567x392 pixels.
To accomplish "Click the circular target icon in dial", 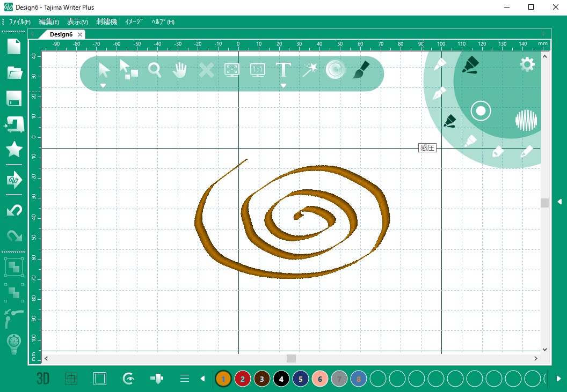I will tap(481, 111).
